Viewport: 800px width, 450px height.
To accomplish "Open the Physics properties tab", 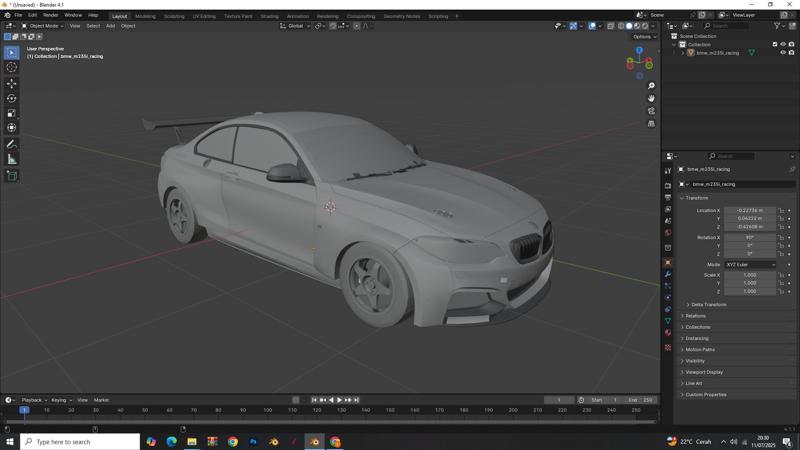I will pyautogui.click(x=668, y=297).
